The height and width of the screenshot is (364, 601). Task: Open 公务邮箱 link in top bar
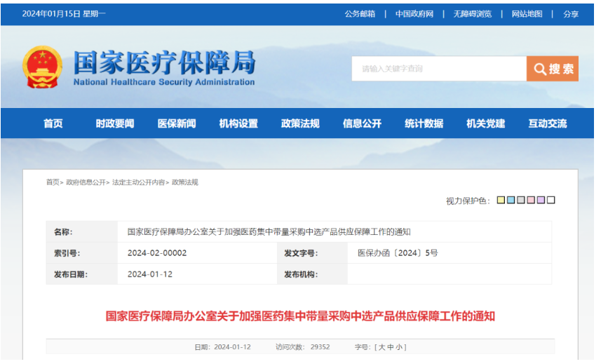360,14
